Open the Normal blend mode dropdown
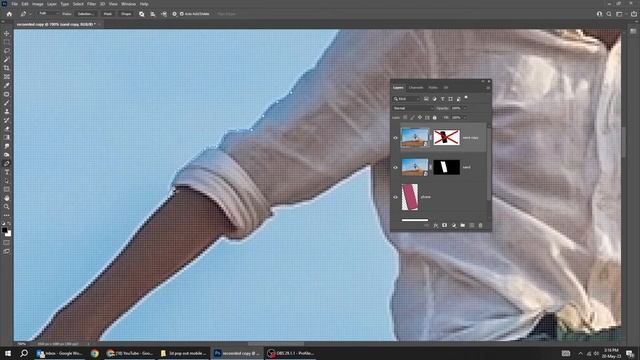Screen dimensions: 640x360 coord(413,108)
